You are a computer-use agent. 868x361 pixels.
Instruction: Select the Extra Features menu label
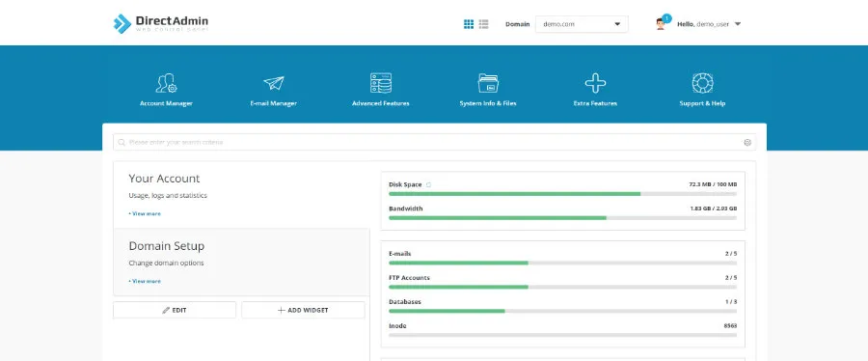(x=595, y=103)
